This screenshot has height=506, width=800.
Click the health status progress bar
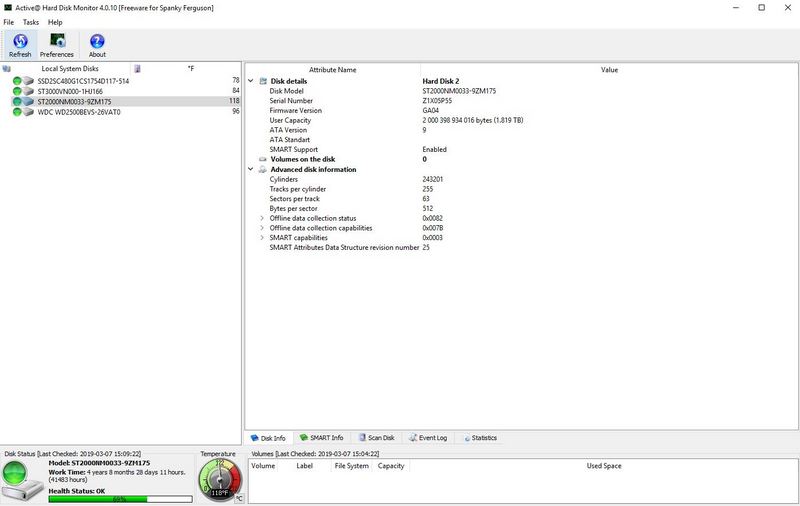pos(120,498)
